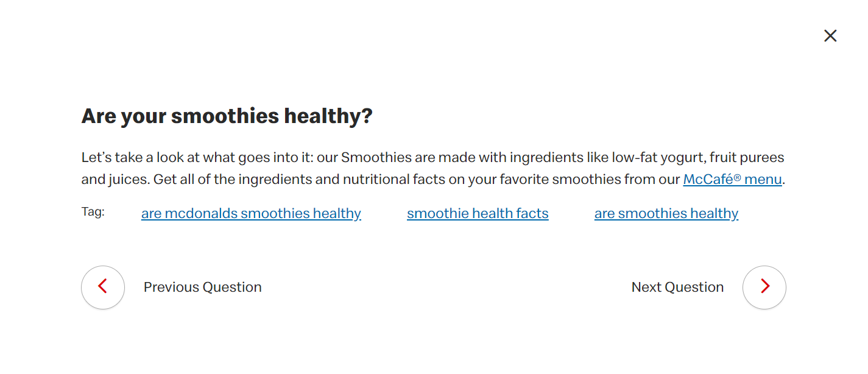Advance using the Next Question label
Viewport: 868px width, 374px height.
677,287
